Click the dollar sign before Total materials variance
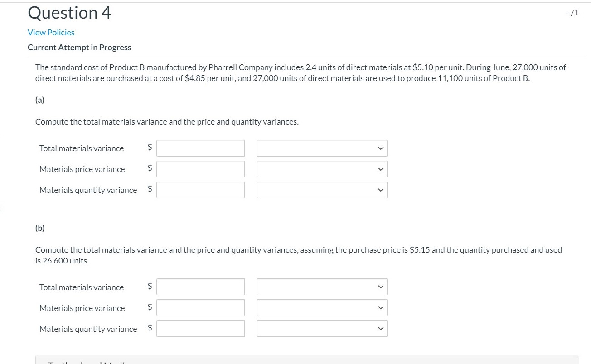 (x=149, y=148)
